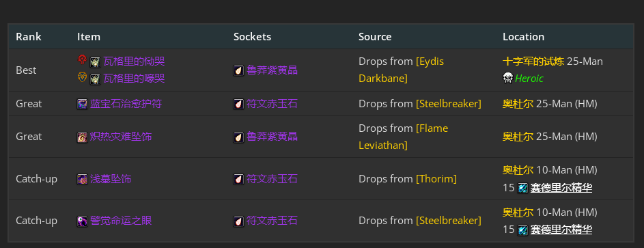Screen dimensions: 644x248
Task: Click the 浅墓坠饰 item icon
Action: [82, 180]
